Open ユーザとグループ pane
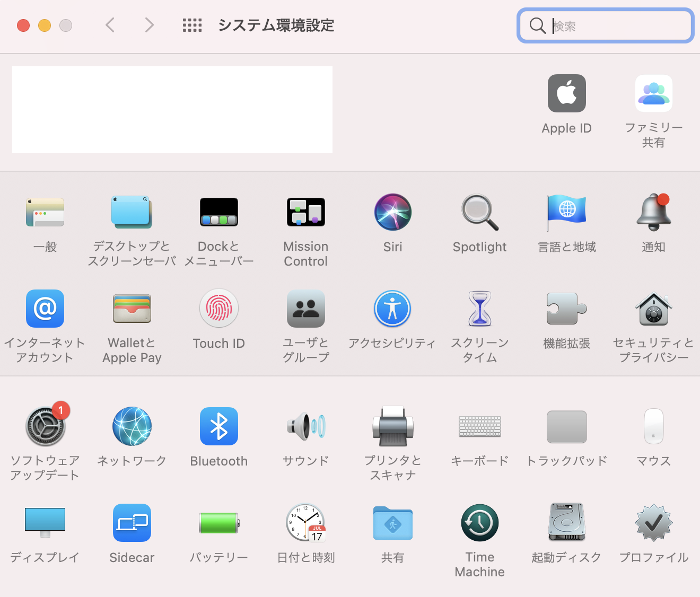The width and height of the screenshot is (700, 597). click(x=305, y=309)
